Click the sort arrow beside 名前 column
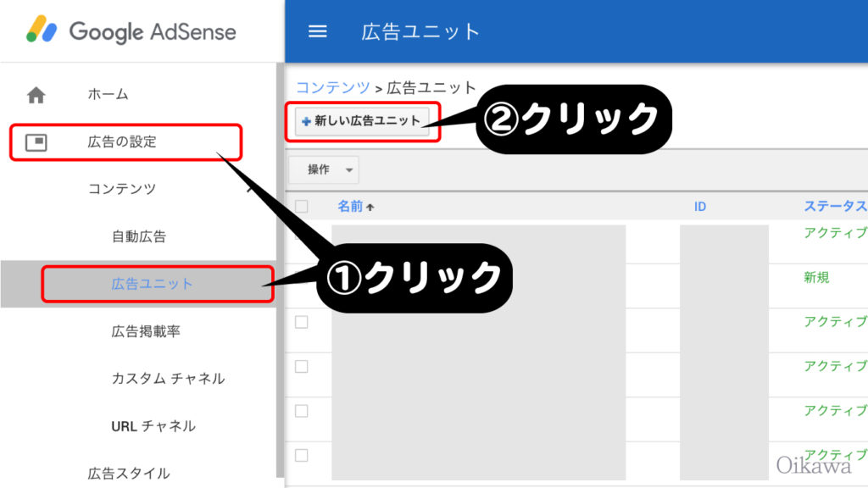Image resolution: width=868 pixels, height=488 pixels. pyautogui.click(x=370, y=207)
